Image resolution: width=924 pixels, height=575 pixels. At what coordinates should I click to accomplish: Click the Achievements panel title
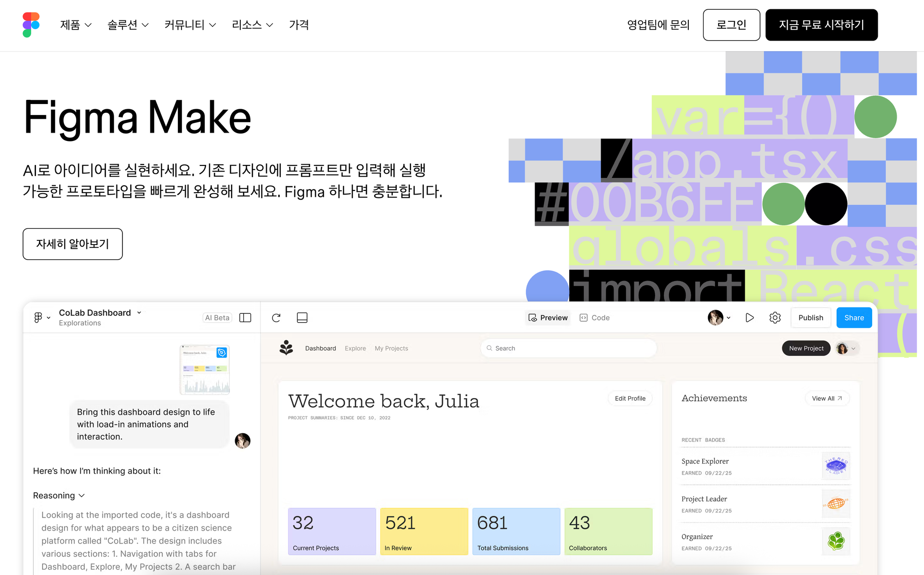[x=714, y=398]
